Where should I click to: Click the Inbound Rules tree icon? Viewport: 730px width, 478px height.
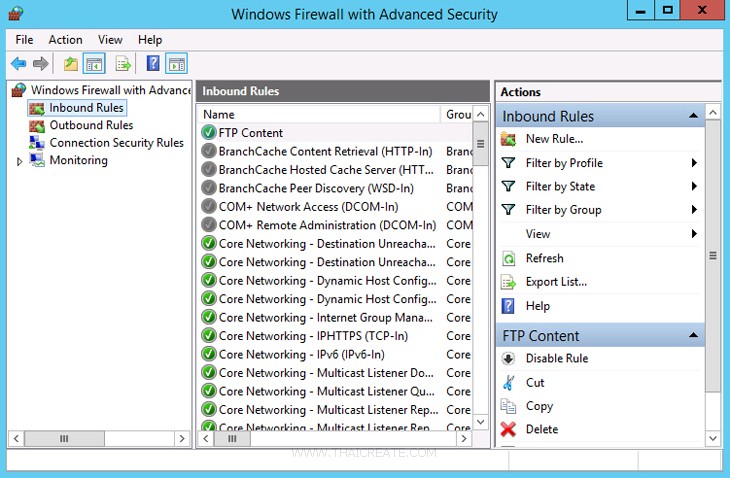[37, 108]
